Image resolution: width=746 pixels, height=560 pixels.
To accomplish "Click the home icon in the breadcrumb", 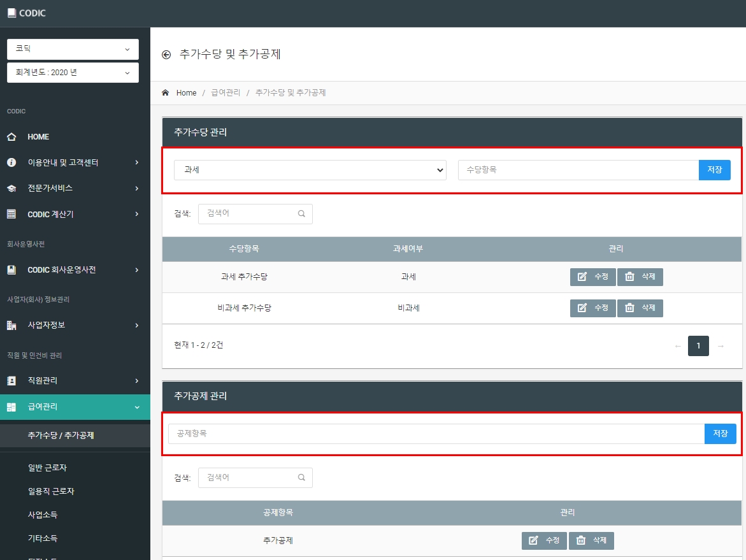I will 165,93.
